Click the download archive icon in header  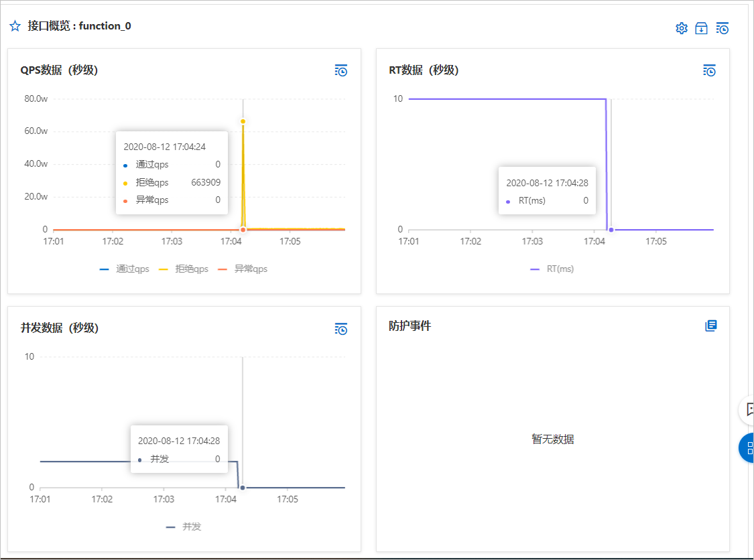[x=702, y=28]
